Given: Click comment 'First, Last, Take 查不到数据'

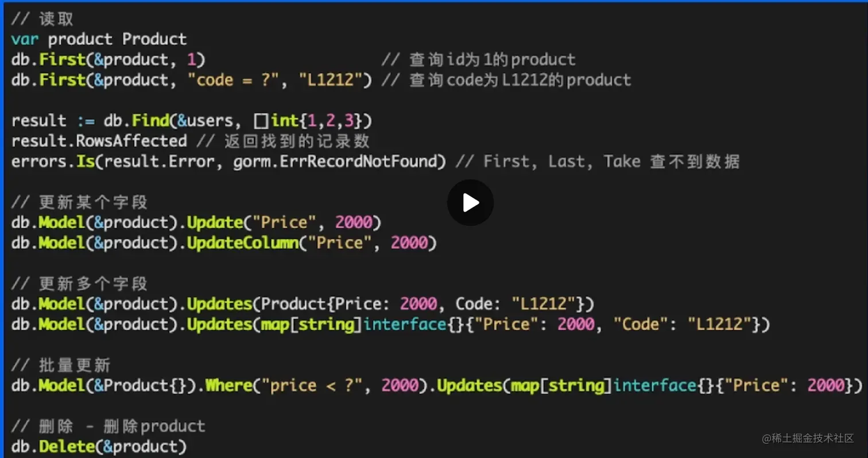Looking at the screenshot, I should click(x=611, y=161).
